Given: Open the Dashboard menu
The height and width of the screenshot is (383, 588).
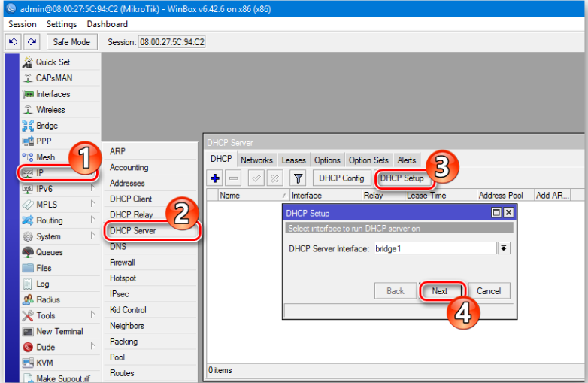Looking at the screenshot, I should tap(108, 24).
